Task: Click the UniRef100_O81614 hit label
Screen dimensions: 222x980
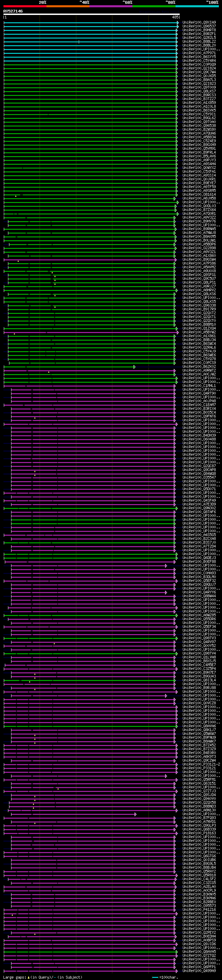Action: pos(199,194)
